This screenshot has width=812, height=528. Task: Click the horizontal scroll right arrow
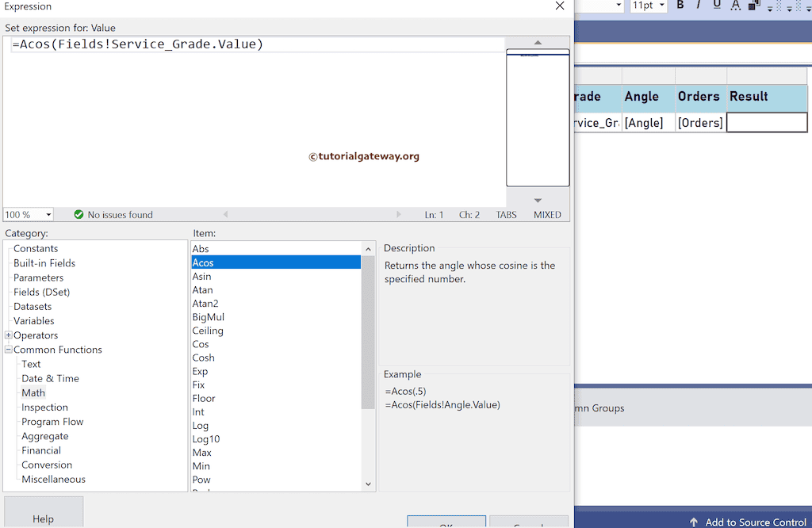point(398,214)
